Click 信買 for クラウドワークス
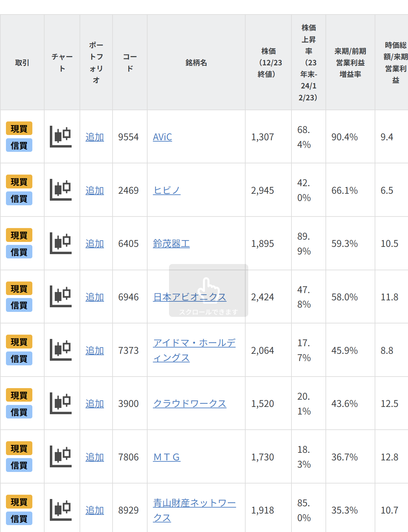408x532 pixels. (x=19, y=412)
